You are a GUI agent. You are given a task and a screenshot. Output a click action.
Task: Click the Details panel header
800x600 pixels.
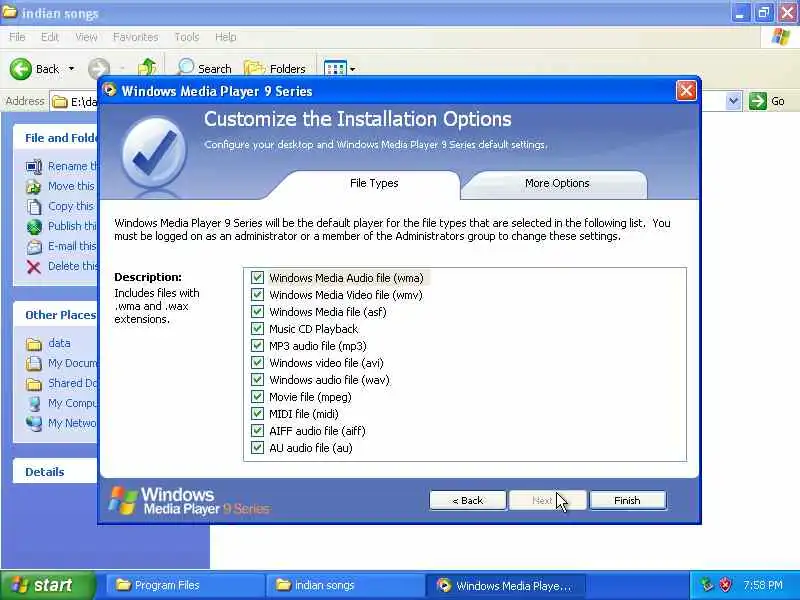point(55,472)
